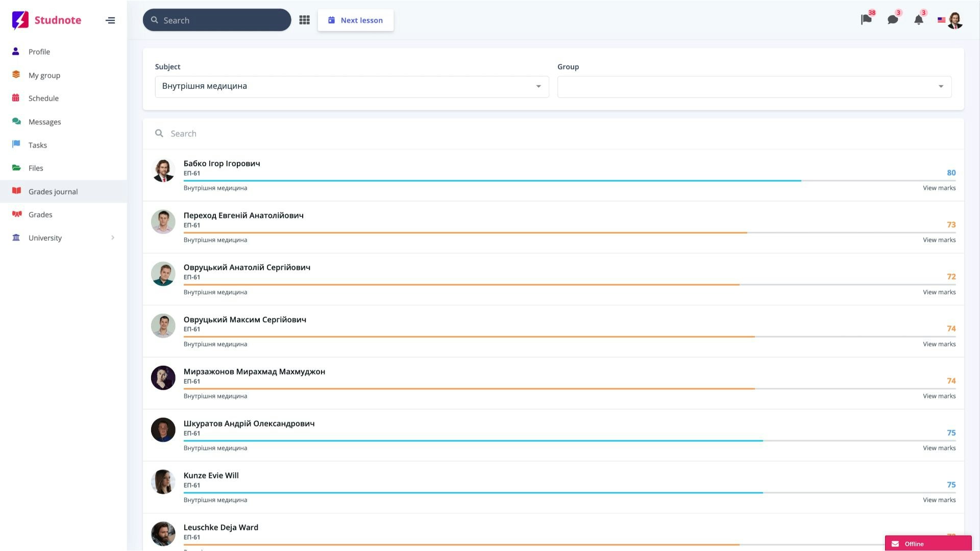Open Files in sidebar

click(36, 168)
